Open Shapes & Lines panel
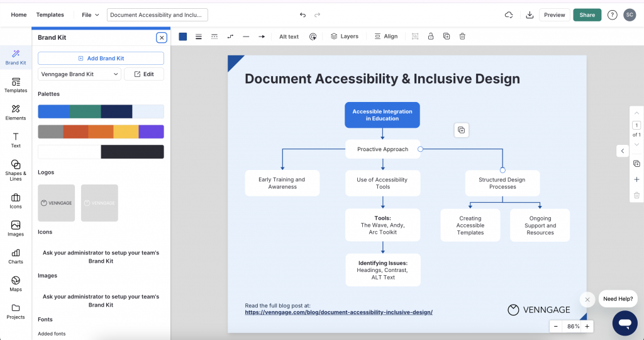The width and height of the screenshot is (644, 340). 16,170
